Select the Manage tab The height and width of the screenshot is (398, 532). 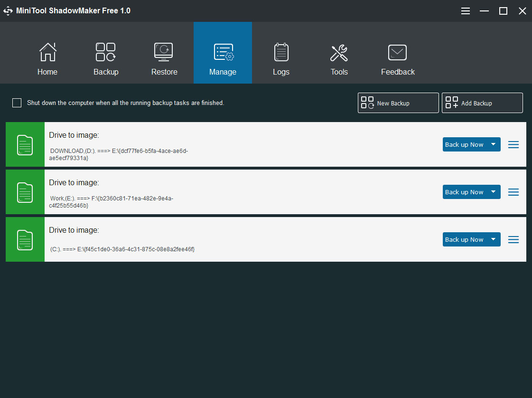point(223,53)
